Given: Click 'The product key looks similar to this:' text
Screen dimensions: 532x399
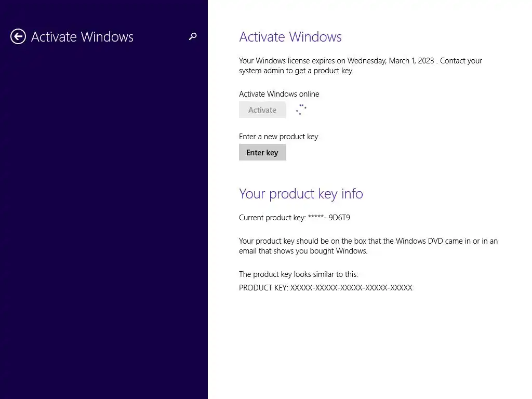Looking at the screenshot, I should tap(299, 274).
